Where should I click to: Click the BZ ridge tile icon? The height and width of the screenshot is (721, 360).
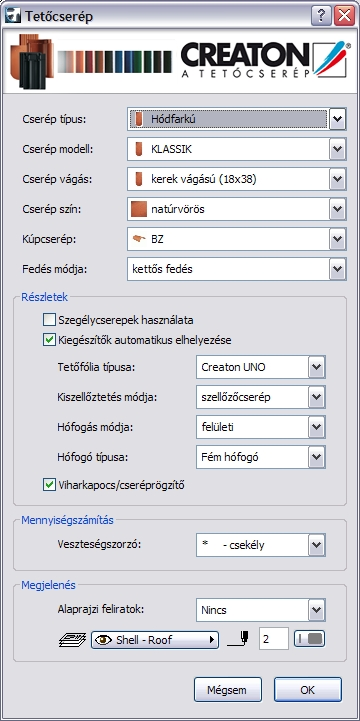[138, 240]
